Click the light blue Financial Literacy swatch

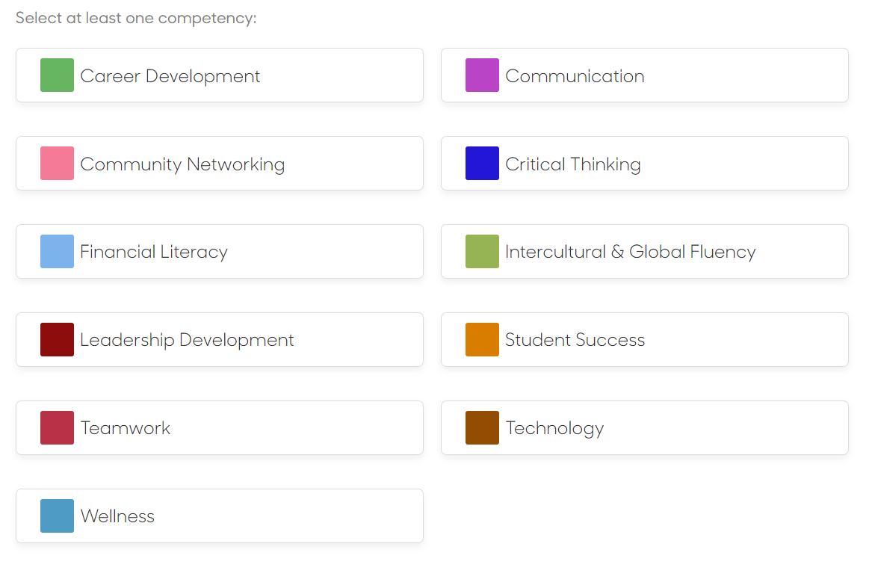pos(58,252)
